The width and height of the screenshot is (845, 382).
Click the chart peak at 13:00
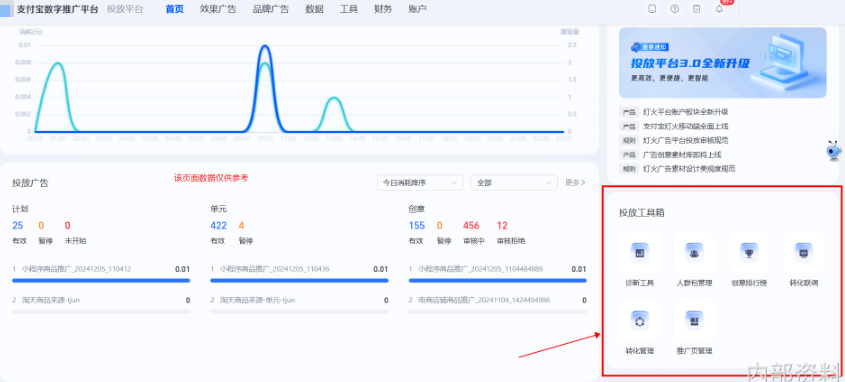334,99
